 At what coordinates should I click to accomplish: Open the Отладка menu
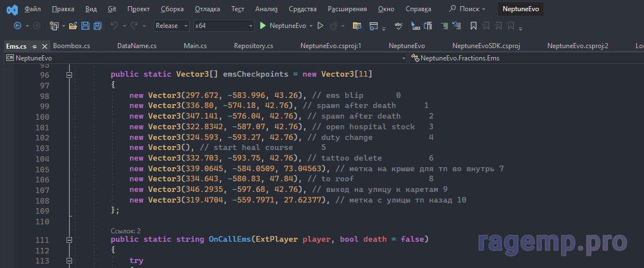(207, 9)
